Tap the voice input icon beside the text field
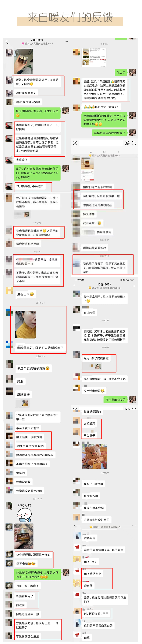142x644 pixels. (75, 143)
